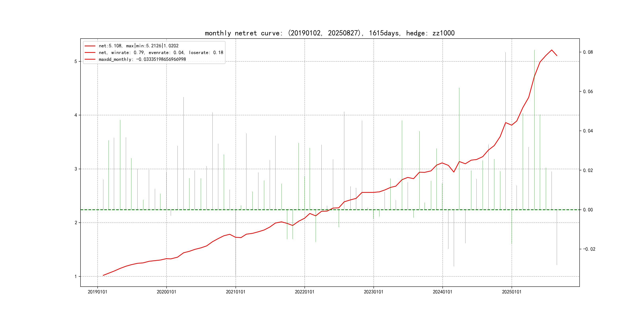Click the left axis tick label 1

[76, 276]
